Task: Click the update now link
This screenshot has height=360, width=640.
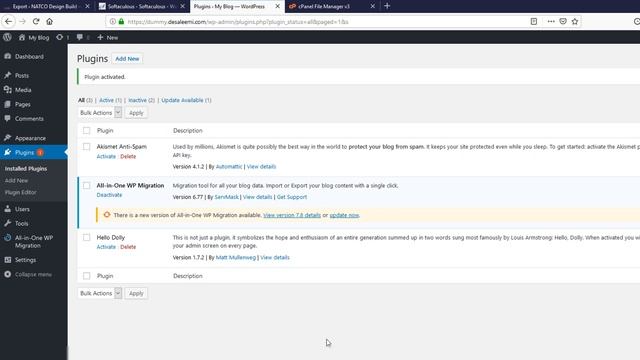Action: coord(344,215)
